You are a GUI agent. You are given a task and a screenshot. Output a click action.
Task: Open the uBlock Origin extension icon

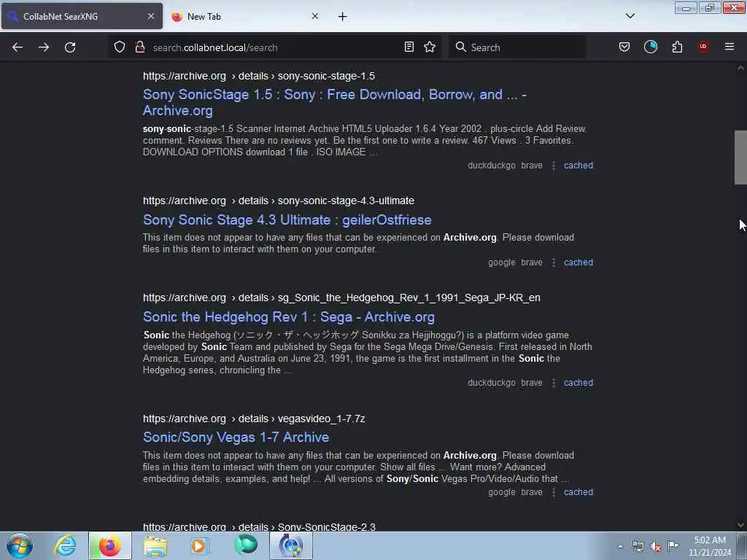(x=703, y=47)
